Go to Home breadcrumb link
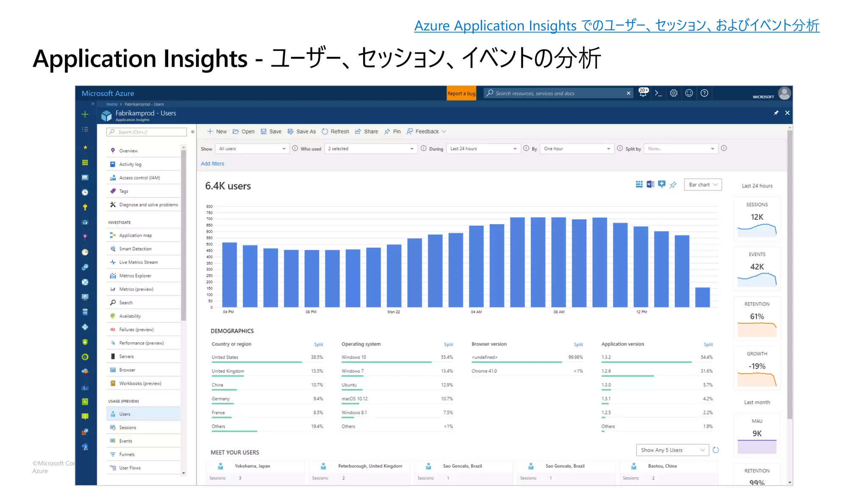The width and height of the screenshot is (868, 488). pos(111,104)
